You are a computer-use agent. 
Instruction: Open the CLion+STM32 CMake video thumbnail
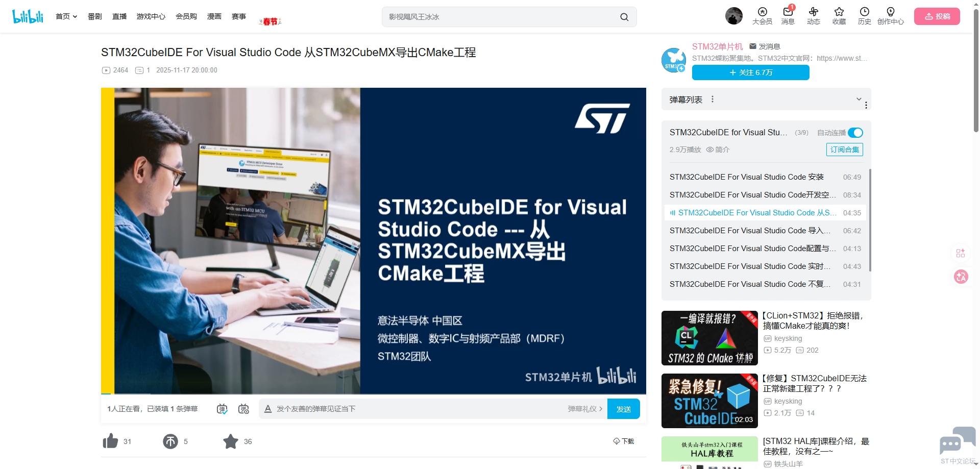[x=709, y=338]
